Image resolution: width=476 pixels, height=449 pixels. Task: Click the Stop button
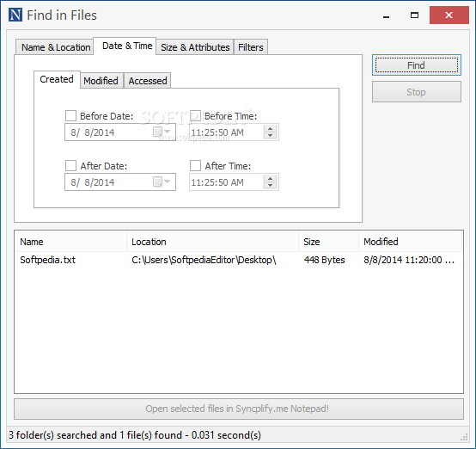(x=417, y=92)
